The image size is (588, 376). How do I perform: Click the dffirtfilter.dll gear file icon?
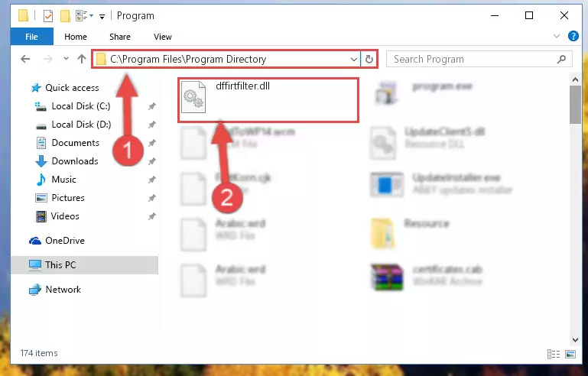pos(193,97)
